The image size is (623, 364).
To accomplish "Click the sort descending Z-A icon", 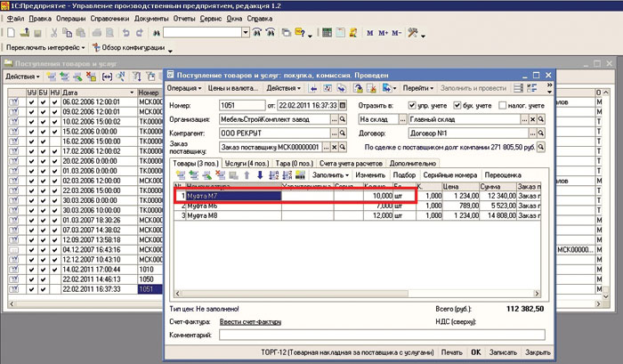I will 287,175.
